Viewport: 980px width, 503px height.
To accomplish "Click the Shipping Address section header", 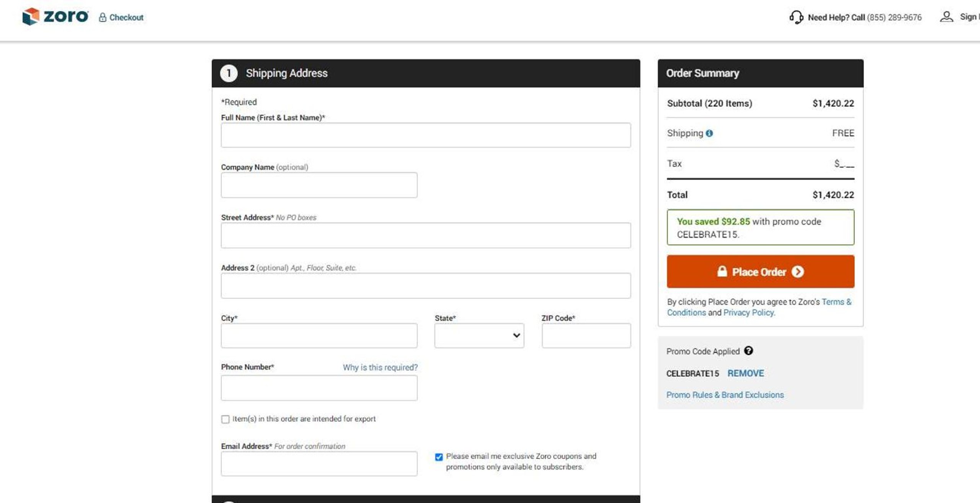I will point(286,73).
